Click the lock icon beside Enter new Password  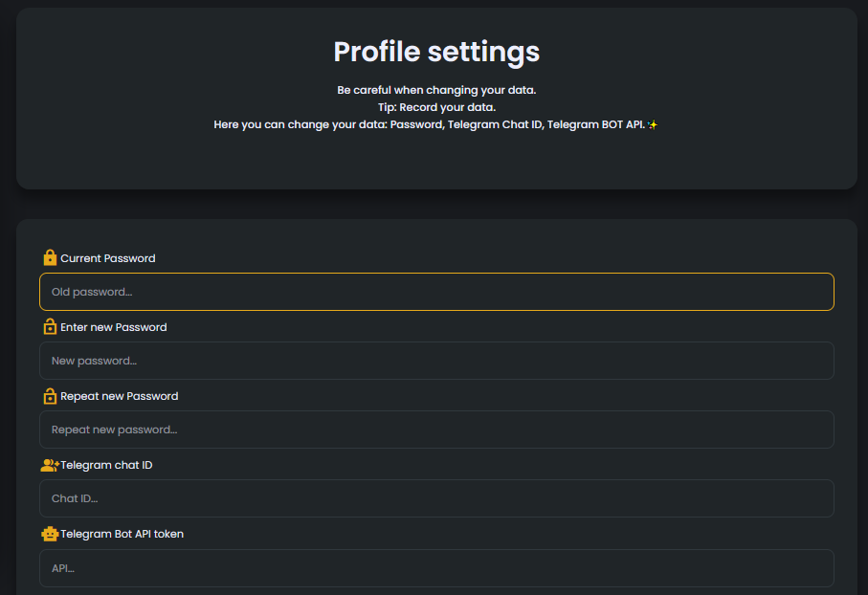(50, 327)
